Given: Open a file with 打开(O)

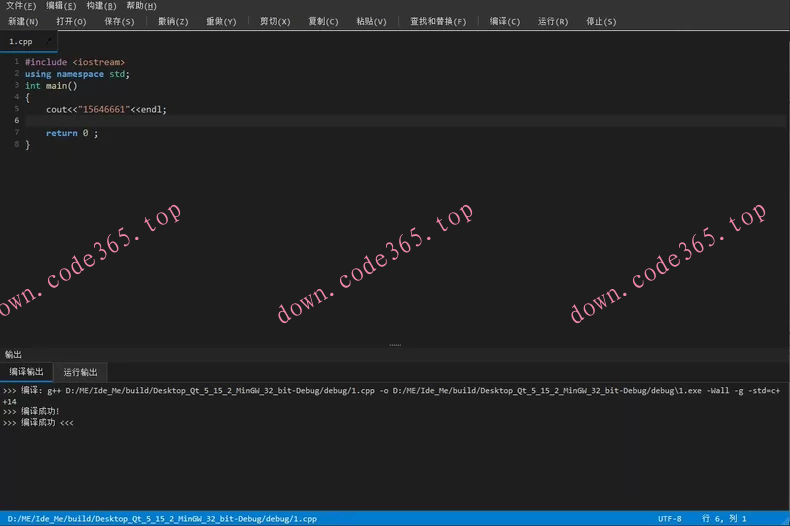Looking at the screenshot, I should (x=71, y=21).
